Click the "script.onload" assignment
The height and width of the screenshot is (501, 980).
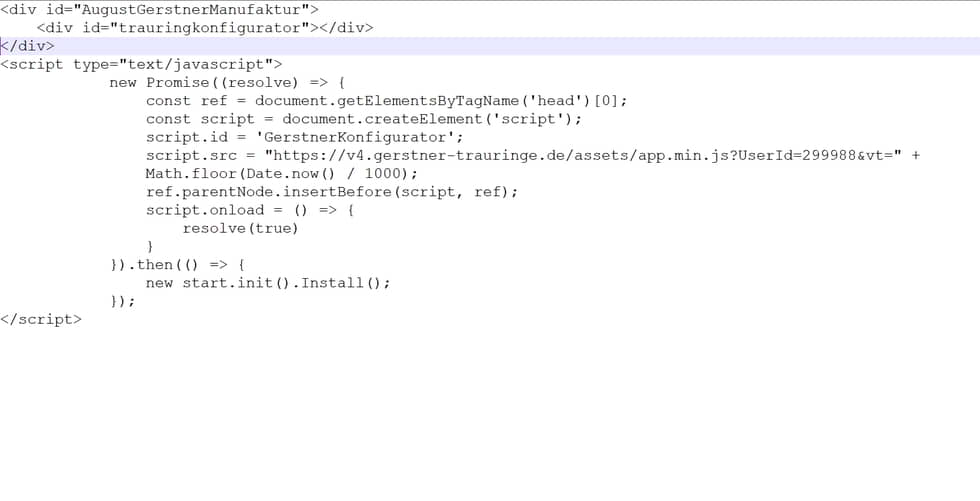pos(205,209)
